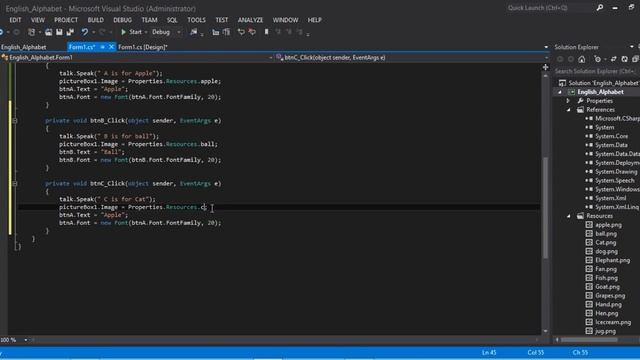Collapse the btnC_Click method outline toggle
Screen dimensions: 640x360
(15, 183)
